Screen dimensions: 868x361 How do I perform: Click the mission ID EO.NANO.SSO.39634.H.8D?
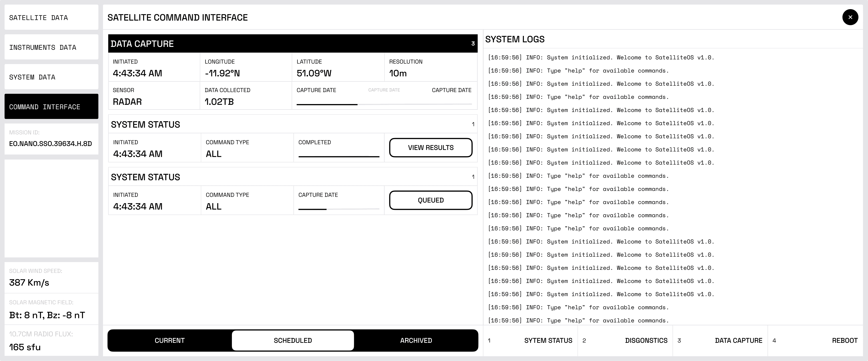51,144
